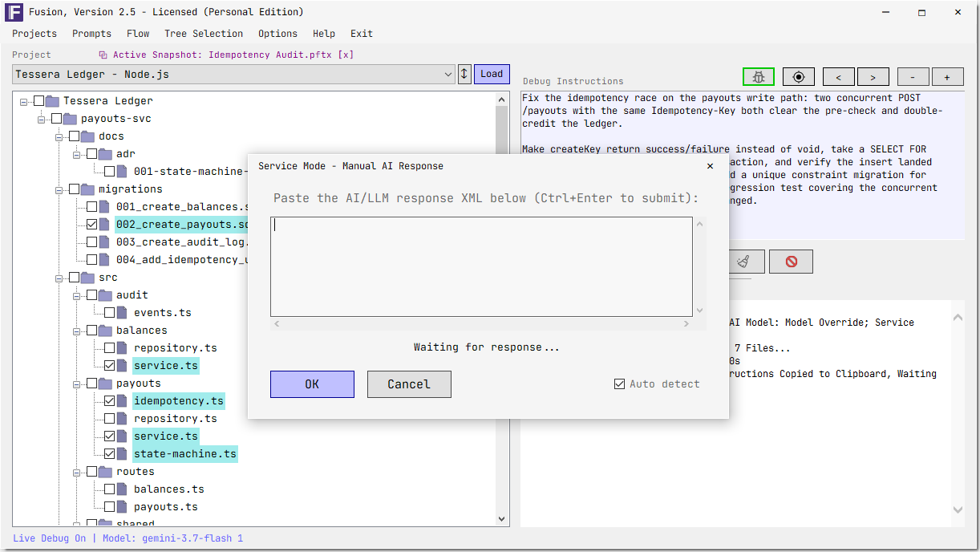Click the routes folder icon

[x=106, y=472]
